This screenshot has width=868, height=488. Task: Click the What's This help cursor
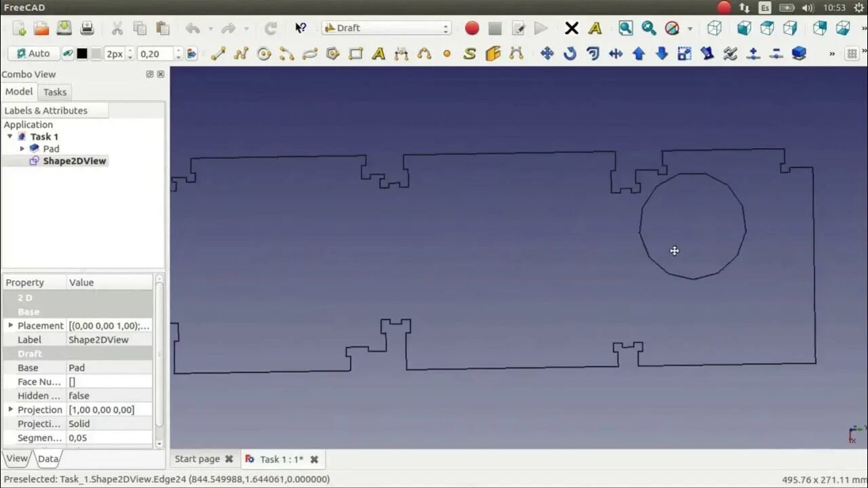300,28
